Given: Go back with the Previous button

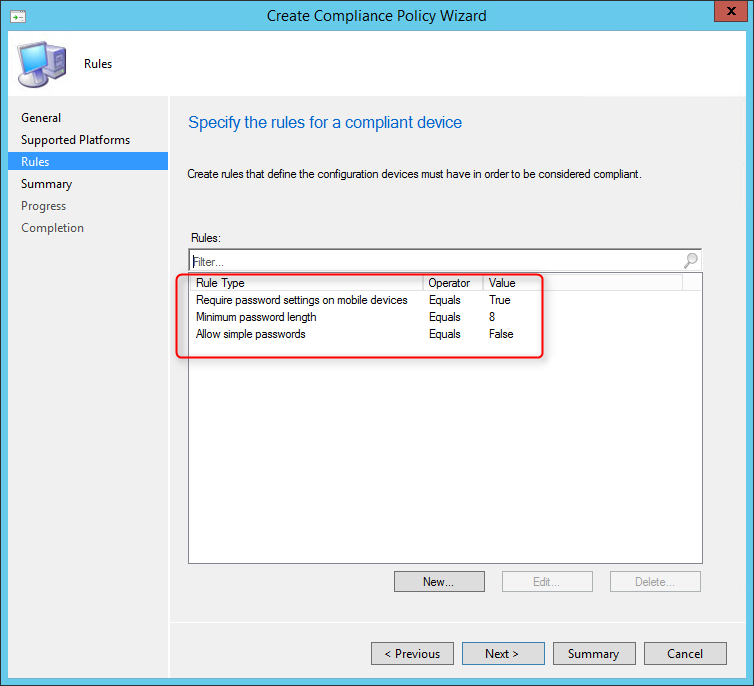Looking at the screenshot, I should point(412,654).
